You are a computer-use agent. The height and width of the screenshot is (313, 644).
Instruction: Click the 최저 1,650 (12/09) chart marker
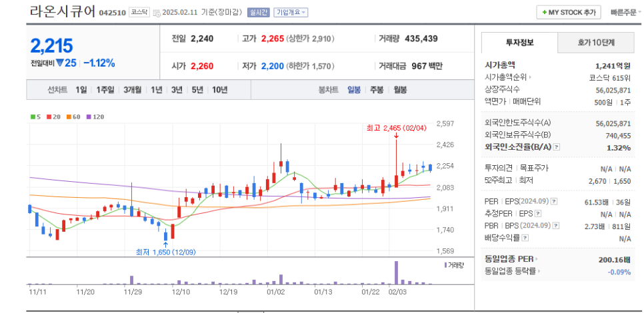pyautogui.click(x=165, y=252)
